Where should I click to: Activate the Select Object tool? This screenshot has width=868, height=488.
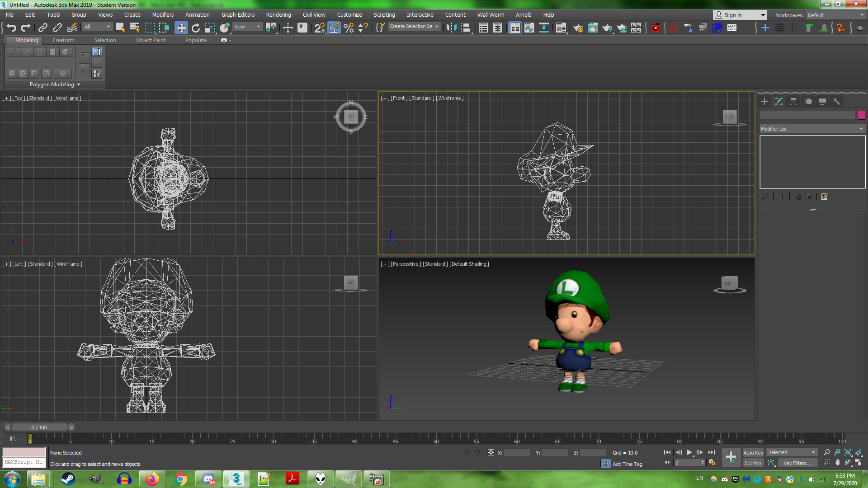(x=120, y=28)
